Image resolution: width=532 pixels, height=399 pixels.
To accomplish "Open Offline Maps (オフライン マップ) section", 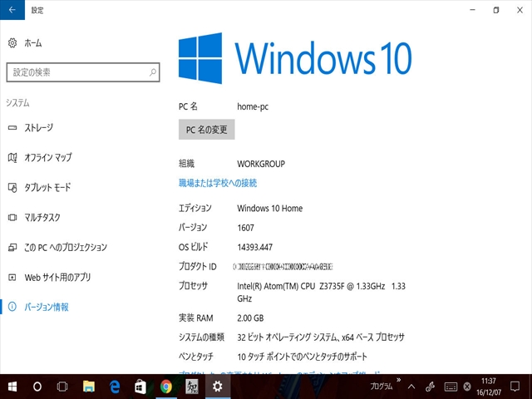I will tap(47, 157).
